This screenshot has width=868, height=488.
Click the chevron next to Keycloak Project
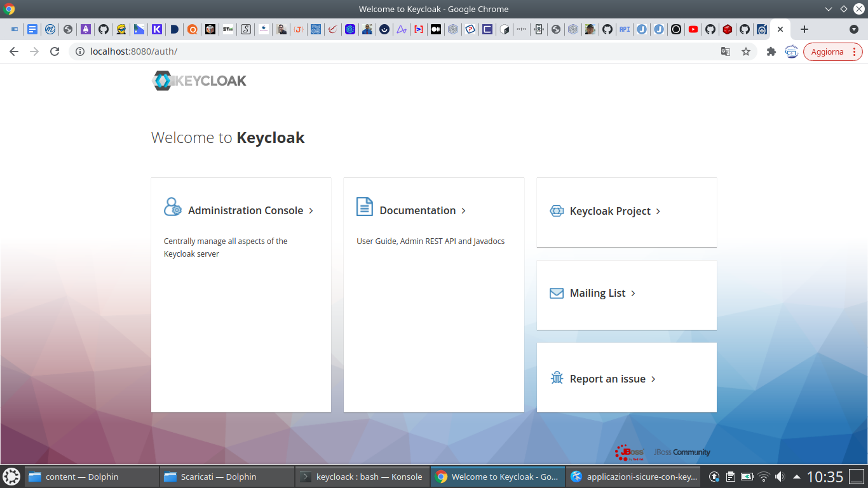pos(658,212)
